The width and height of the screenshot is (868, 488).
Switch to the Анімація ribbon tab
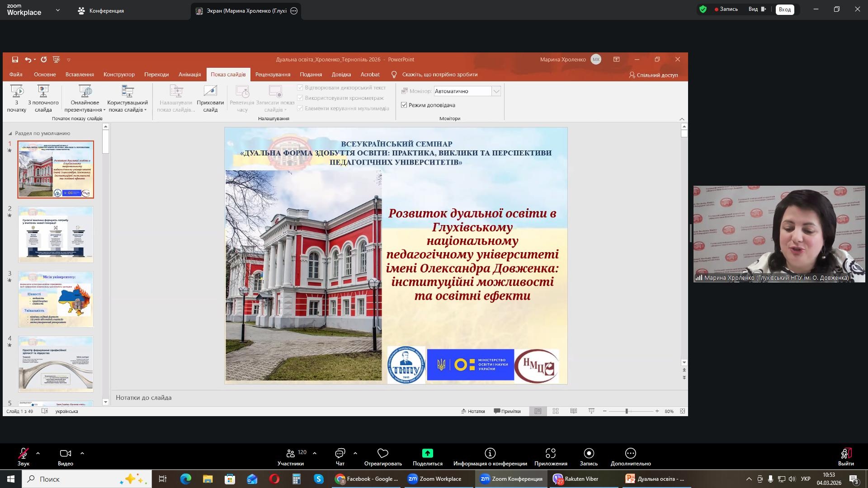point(189,75)
